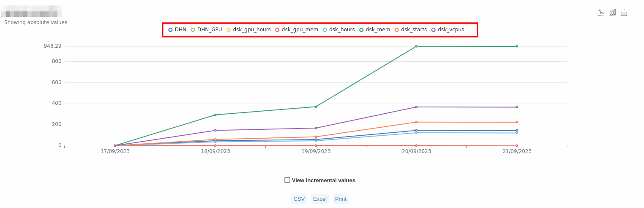Switch to line chart view icon

coord(601,13)
